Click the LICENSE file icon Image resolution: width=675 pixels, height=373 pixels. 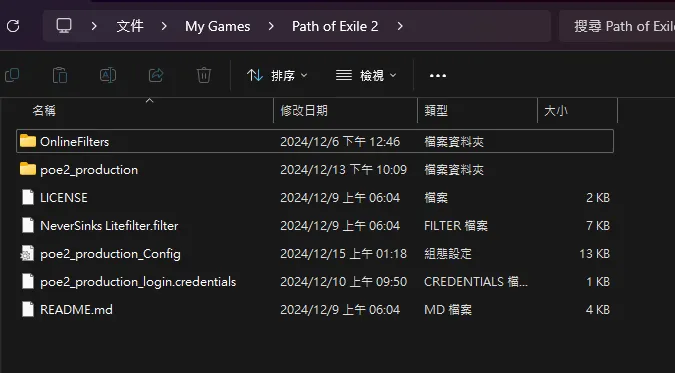(28, 197)
